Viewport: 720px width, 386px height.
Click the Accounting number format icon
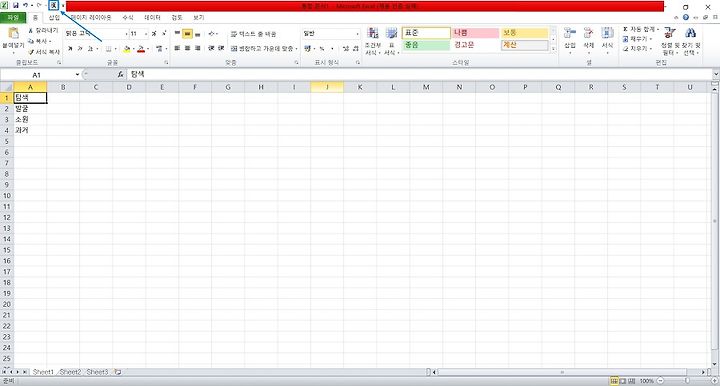307,48
